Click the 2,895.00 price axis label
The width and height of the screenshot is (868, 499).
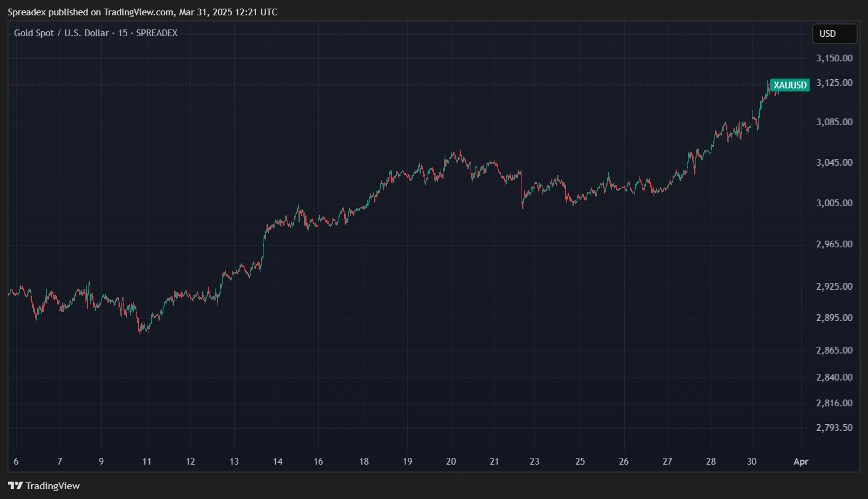pyautogui.click(x=834, y=318)
